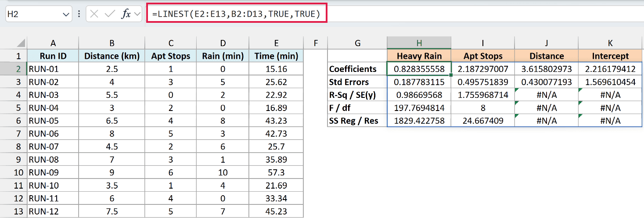
Task: Open the Insert Function fx button
Action: click(x=126, y=14)
